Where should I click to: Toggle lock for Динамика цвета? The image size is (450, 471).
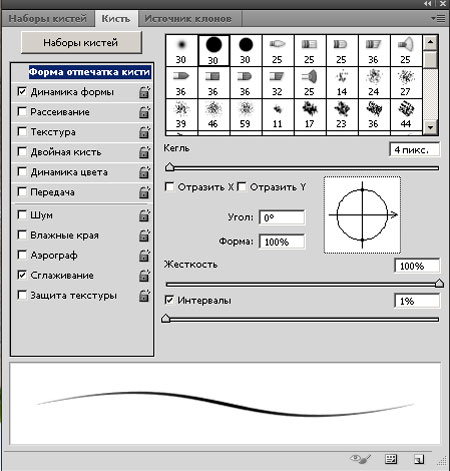pos(144,172)
